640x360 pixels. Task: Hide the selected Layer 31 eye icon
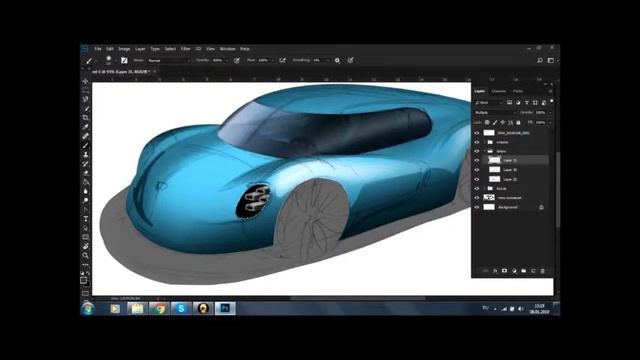[x=477, y=160]
